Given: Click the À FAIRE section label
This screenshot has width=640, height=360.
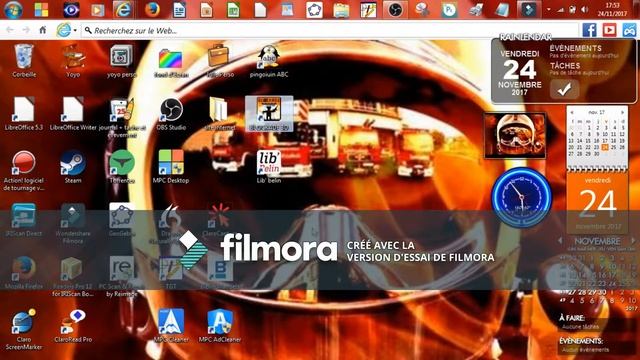Looking at the screenshot, I should click(572, 318).
